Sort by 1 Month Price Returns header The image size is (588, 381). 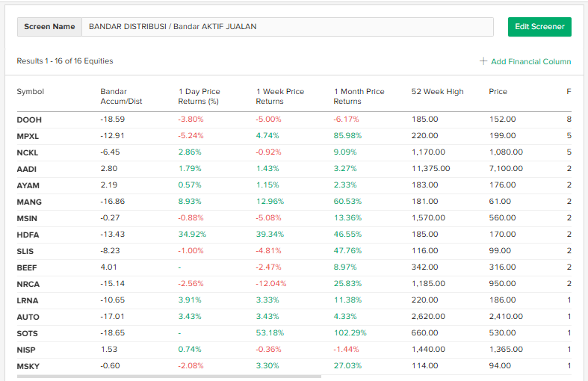point(359,96)
